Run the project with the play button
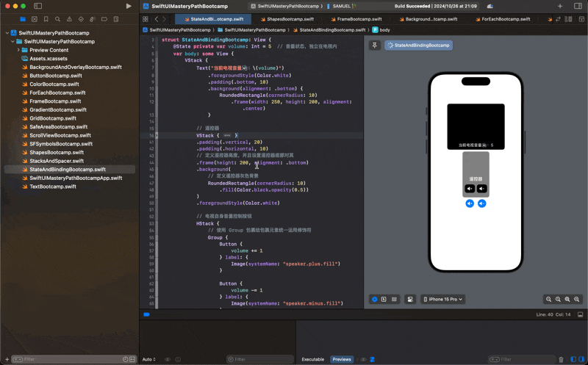The height and width of the screenshot is (365, 588). [129, 6]
